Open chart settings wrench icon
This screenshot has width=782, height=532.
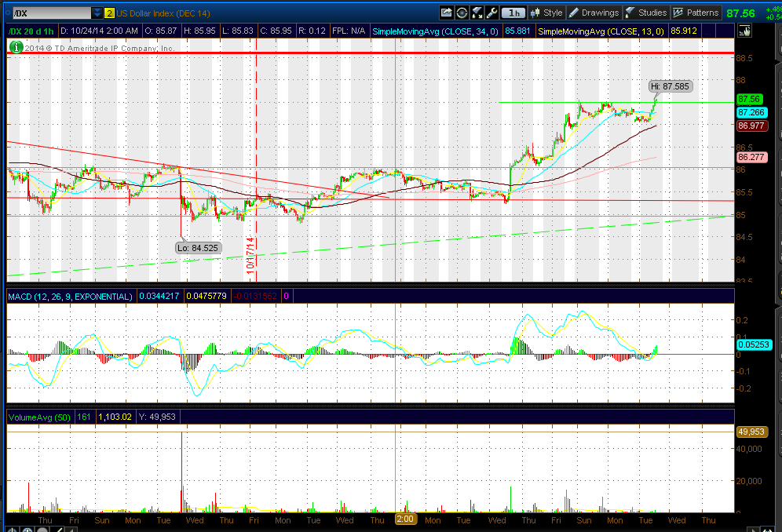point(491,13)
